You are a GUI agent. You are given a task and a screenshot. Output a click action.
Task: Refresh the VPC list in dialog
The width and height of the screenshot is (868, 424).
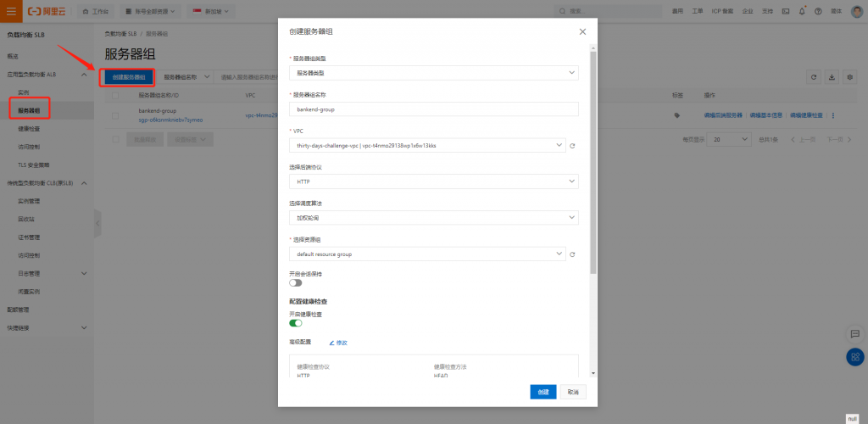pyautogui.click(x=572, y=146)
